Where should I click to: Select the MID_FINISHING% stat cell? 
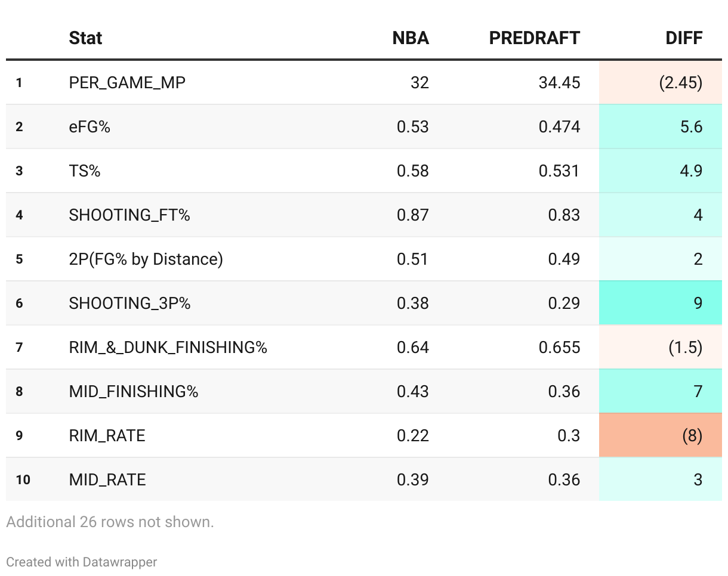click(x=134, y=391)
